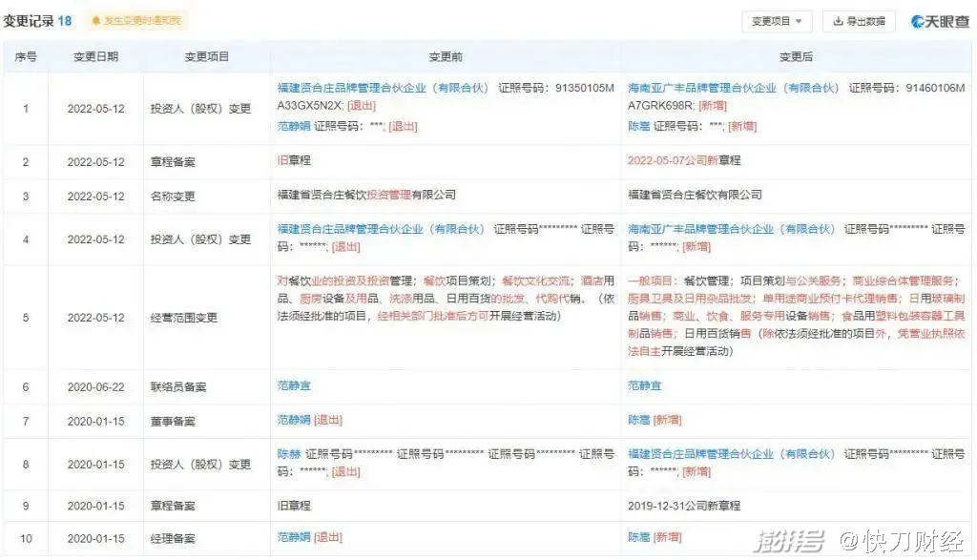The image size is (977, 560).
Task: Click 2020-01-15 date in row 7
Action: [x=96, y=421]
